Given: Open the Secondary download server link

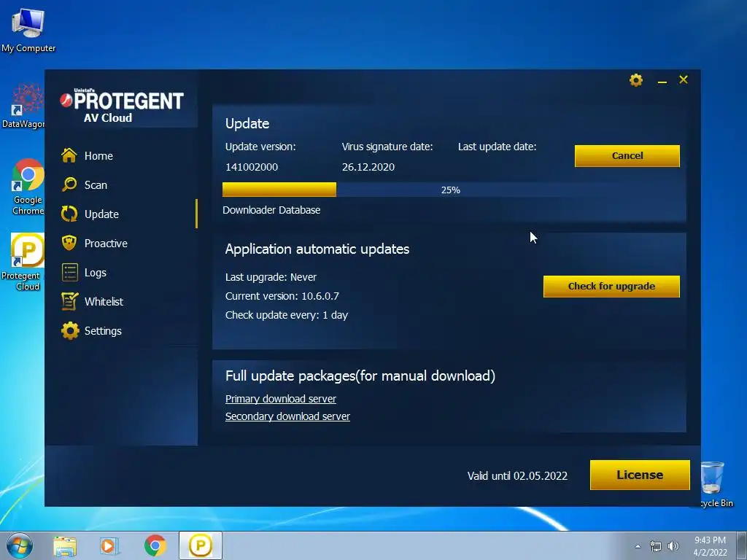Looking at the screenshot, I should point(287,416).
